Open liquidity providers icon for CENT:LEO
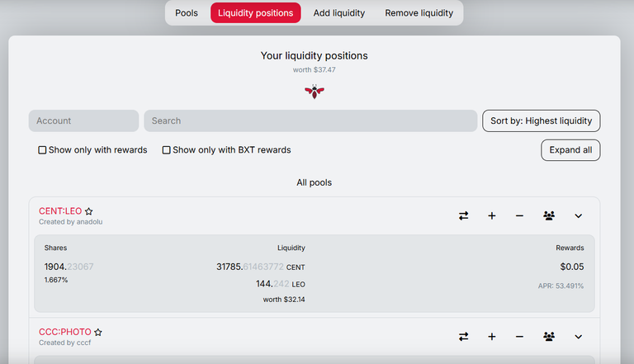This screenshot has height=364, width=634. [x=549, y=215]
